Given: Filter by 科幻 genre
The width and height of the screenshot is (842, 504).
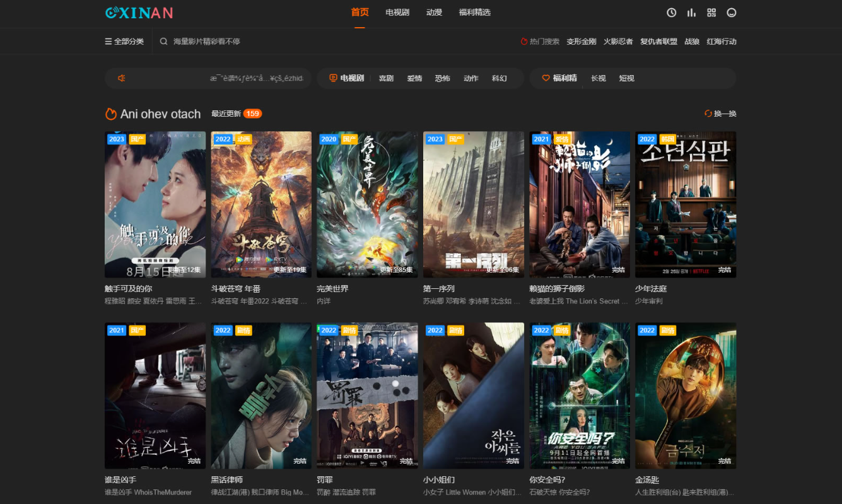Looking at the screenshot, I should pos(500,78).
